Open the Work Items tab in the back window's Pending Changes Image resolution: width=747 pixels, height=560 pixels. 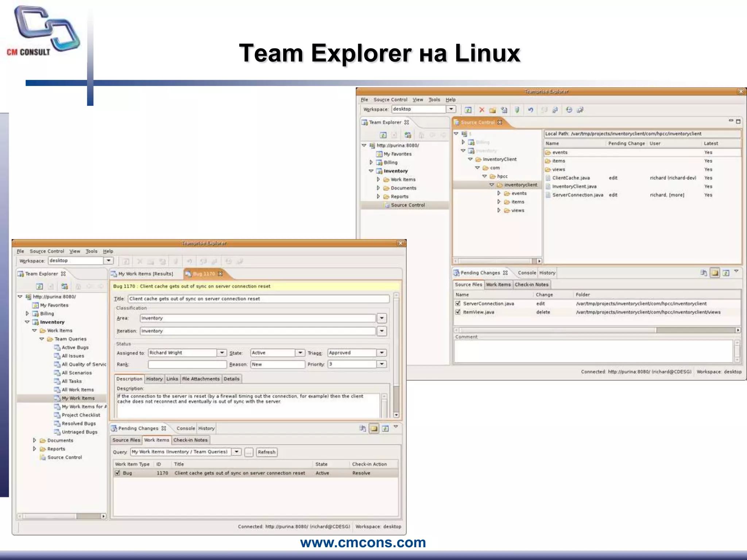498,284
